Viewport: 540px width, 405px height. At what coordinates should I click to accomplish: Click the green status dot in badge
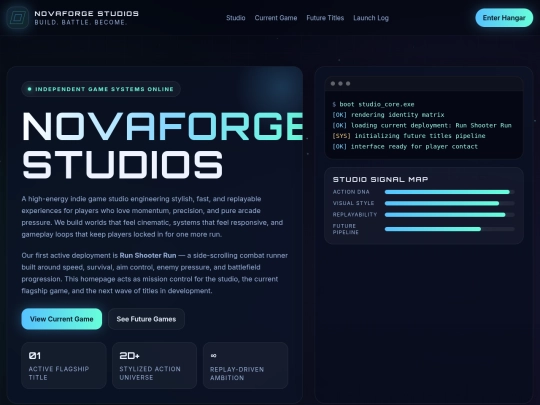30,89
